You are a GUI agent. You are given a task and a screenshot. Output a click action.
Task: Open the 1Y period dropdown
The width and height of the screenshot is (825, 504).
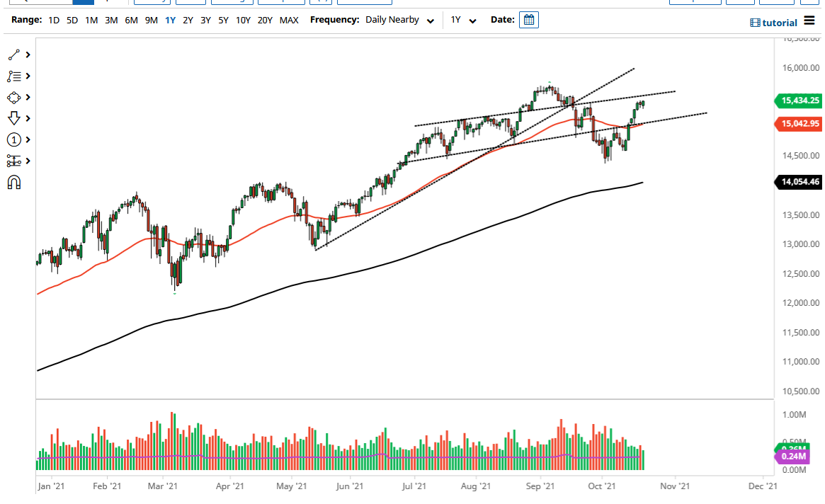pos(462,20)
